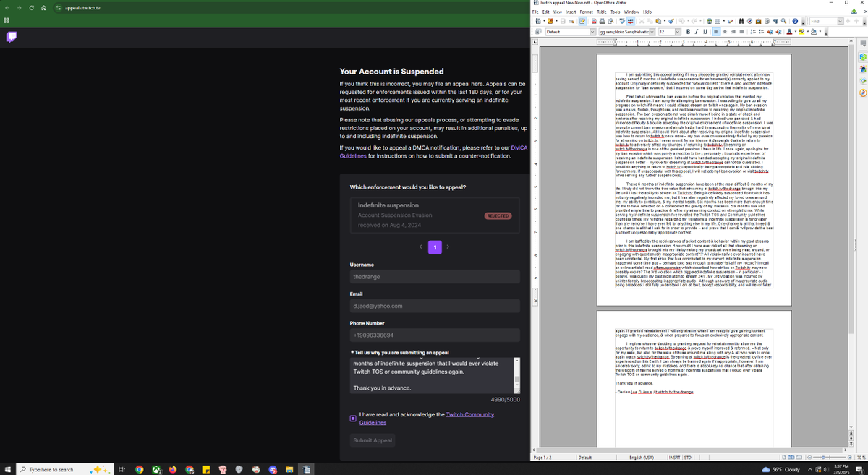
Task: Open highlighting color dropdown arrow
Action: tap(808, 32)
